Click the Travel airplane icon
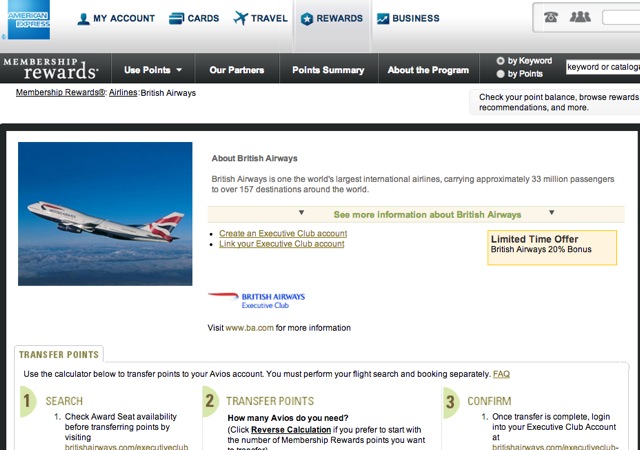Viewport: 640px width, 450px height. pyautogui.click(x=240, y=18)
